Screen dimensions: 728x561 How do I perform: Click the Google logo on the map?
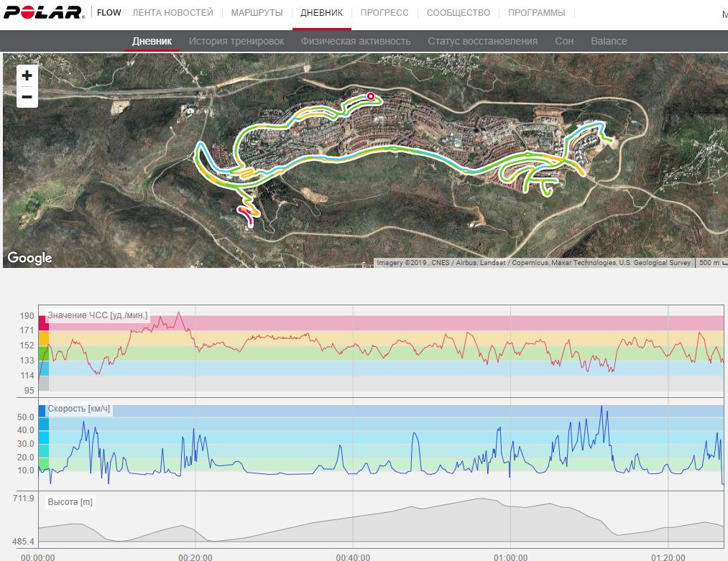[x=29, y=258]
